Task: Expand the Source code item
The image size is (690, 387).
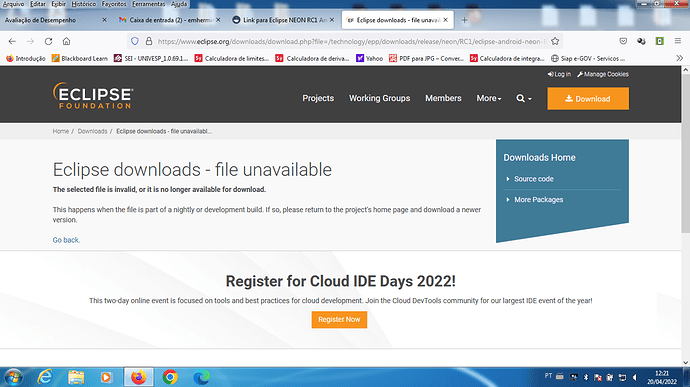Action: tap(533, 179)
